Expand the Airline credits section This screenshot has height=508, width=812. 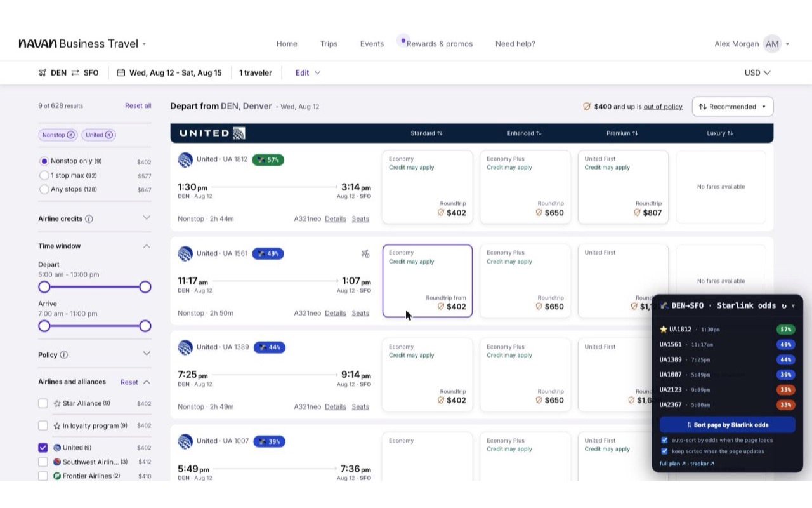click(147, 218)
